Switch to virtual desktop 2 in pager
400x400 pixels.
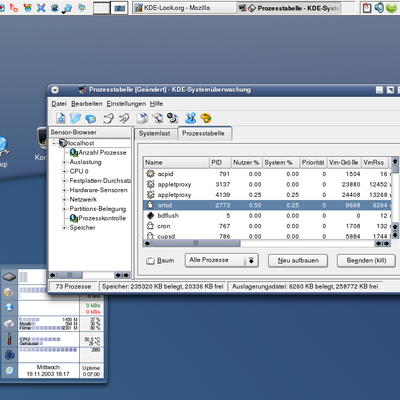point(119,8)
